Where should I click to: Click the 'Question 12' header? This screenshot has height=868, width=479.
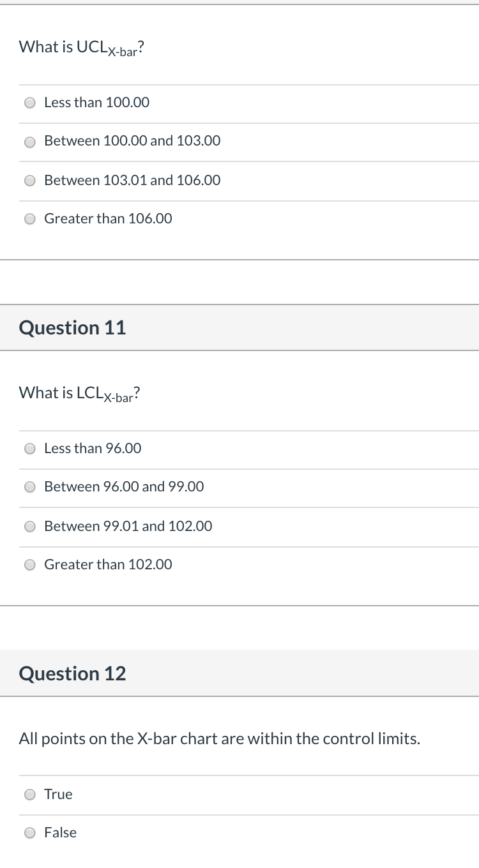pos(72,673)
